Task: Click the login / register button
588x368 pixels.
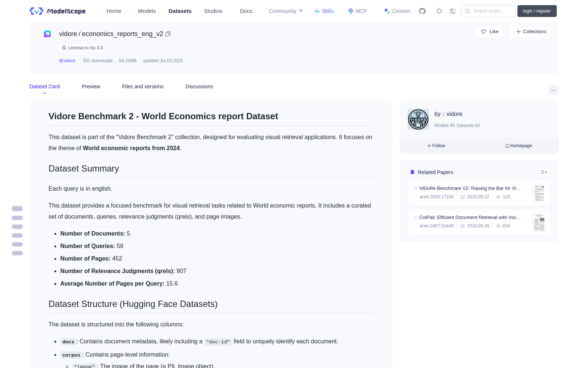Action: click(537, 11)
